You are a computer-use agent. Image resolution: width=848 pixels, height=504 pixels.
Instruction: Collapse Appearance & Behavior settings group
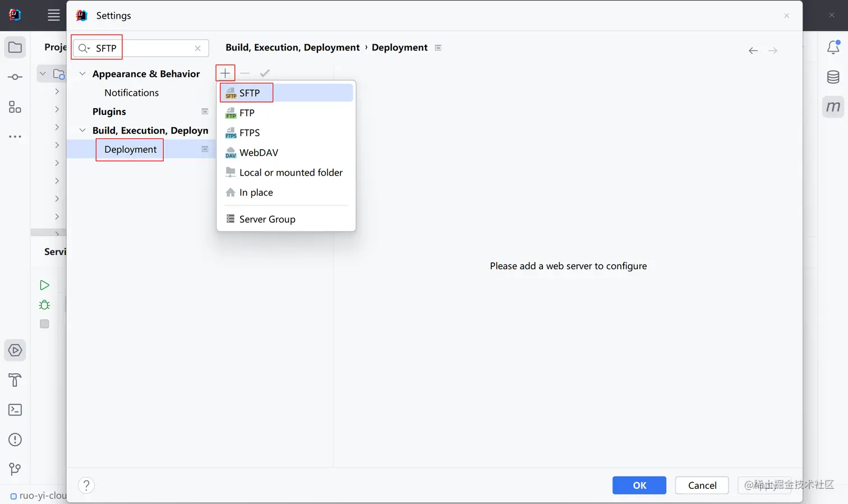click(x=82, y=73)
